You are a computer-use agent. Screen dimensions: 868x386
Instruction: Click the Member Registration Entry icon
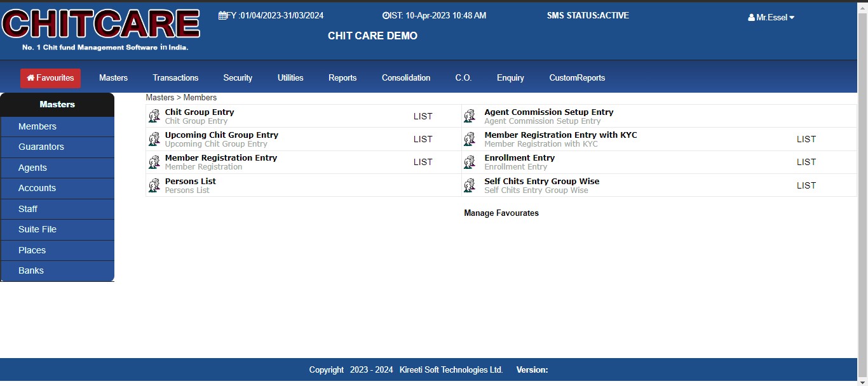coord(154,163)
